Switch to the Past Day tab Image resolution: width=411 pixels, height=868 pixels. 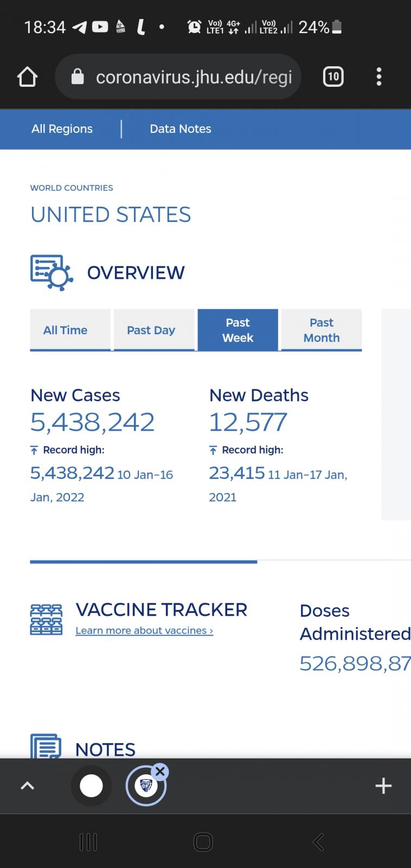click(x=151, y=330)
